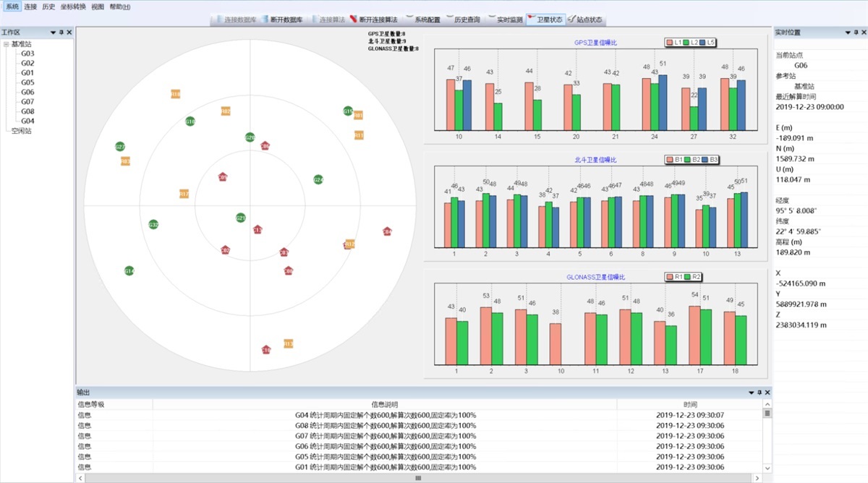Open the 工作区 panel dropdown arrow
Image resolution: width=868 pixels, height=483 pixels.
(x=53, y=33)
